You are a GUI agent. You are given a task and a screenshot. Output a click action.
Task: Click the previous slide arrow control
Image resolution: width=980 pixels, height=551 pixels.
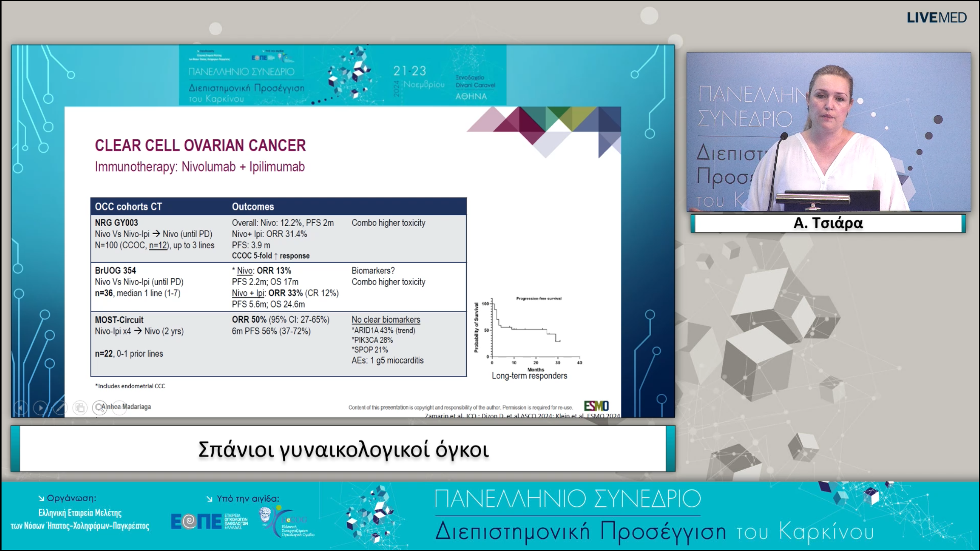coord(21,408)
